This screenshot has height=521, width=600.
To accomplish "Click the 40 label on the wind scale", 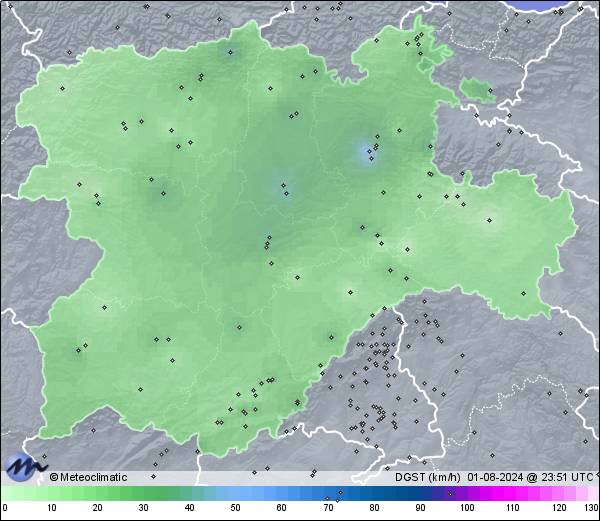I will [189, 508].
